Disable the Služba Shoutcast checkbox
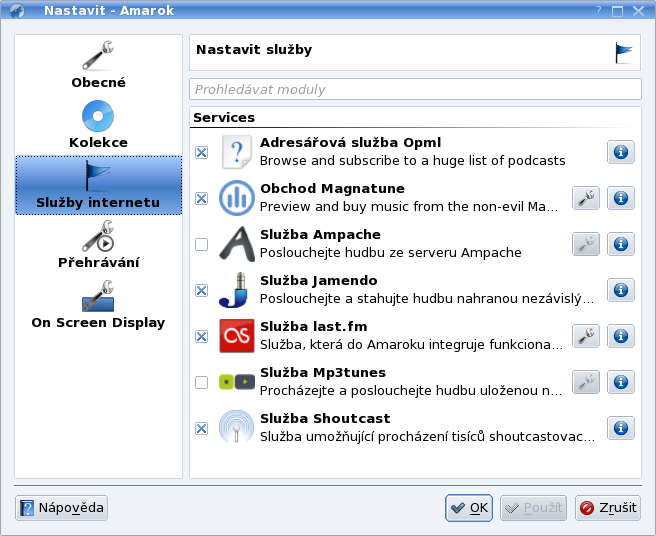 pos(202,428)
